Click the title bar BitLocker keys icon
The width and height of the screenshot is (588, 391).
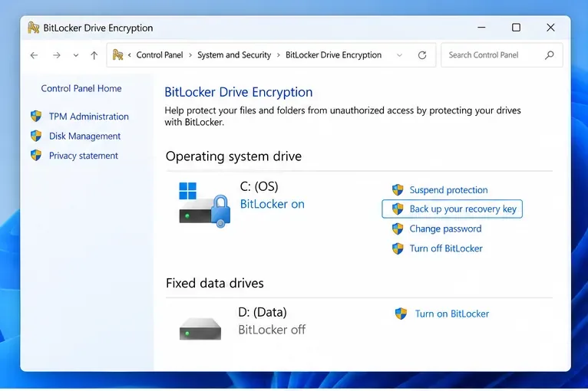point(34,28)
